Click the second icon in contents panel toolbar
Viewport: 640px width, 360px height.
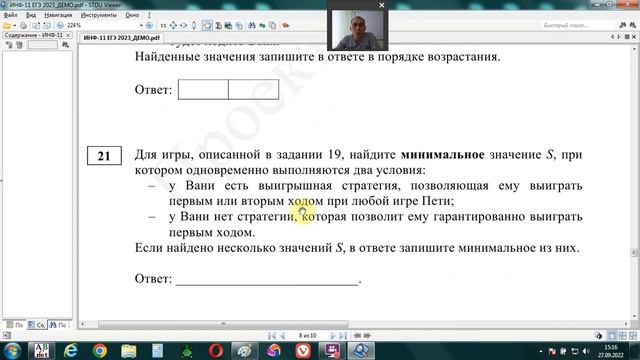(x=19, y=45)
